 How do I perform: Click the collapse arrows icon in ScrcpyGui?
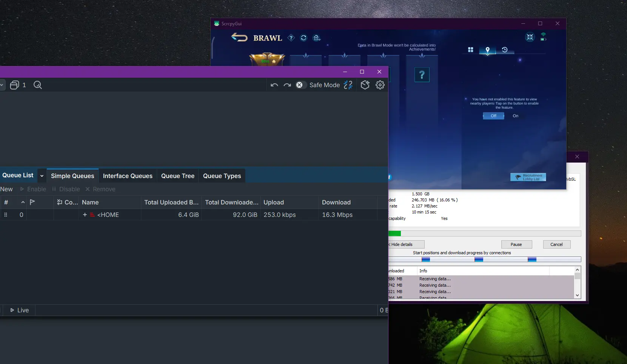[530, 37]
